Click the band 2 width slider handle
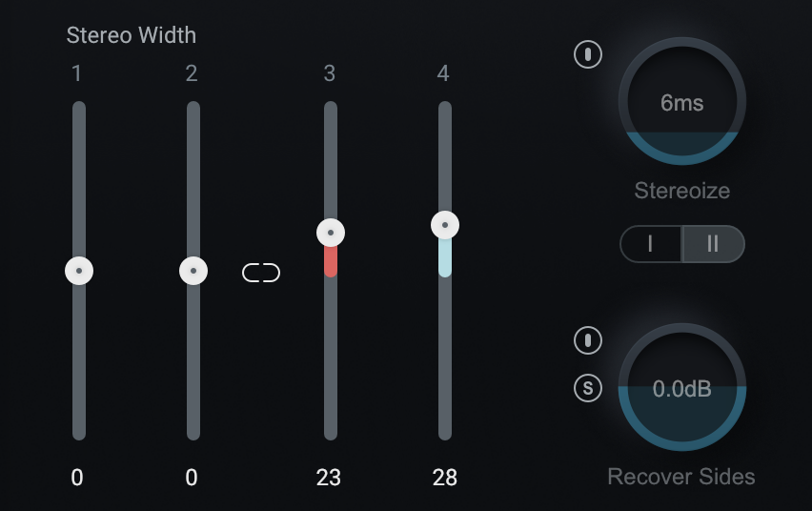The height and width of the screenshot is (511, 812). point(193,271)
